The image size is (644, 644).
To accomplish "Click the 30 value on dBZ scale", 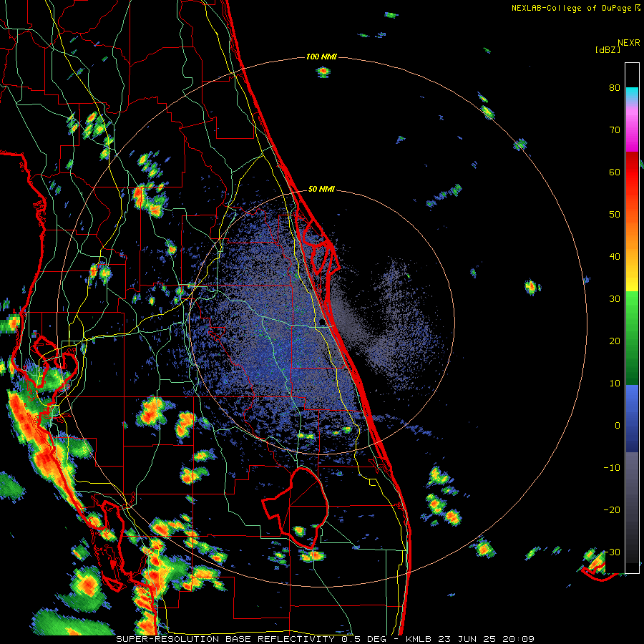I will [x=615, y=299].
